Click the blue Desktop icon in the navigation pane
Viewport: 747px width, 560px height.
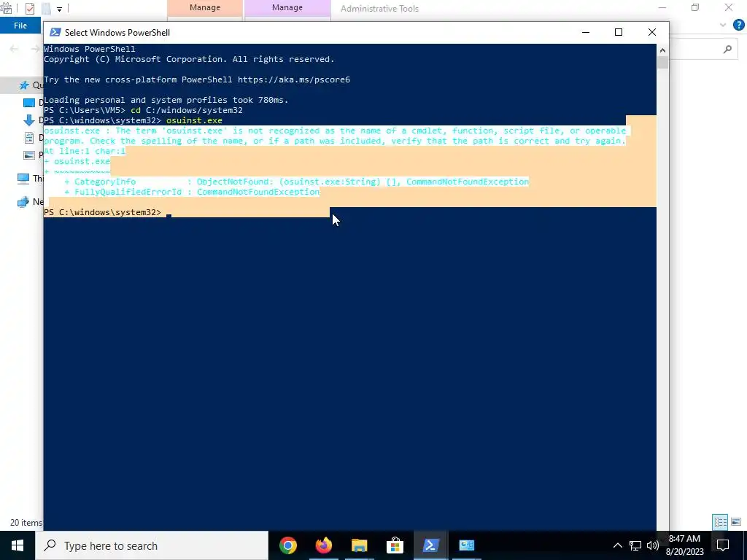point(29,103)
